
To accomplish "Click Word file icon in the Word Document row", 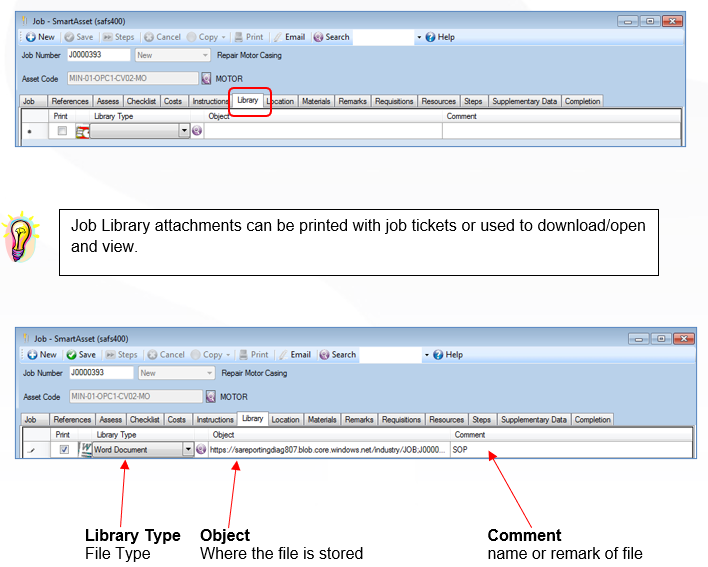I will 85,449.
